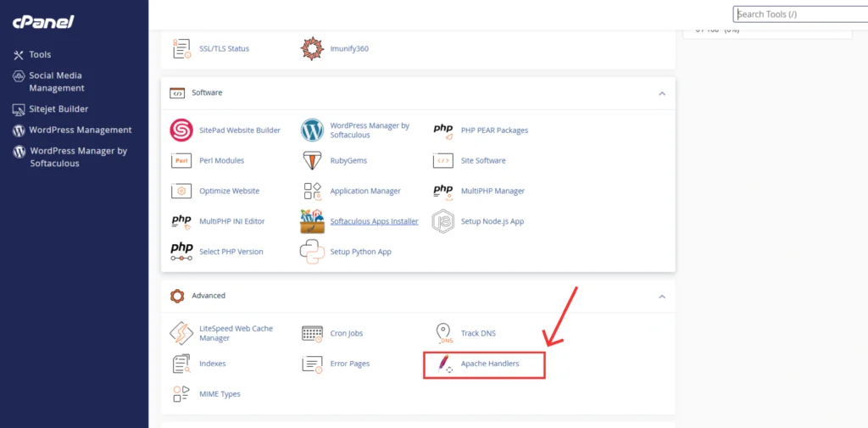Open the Setup Node.js App link
Screen dimensions: 868x428
[492, 221]
